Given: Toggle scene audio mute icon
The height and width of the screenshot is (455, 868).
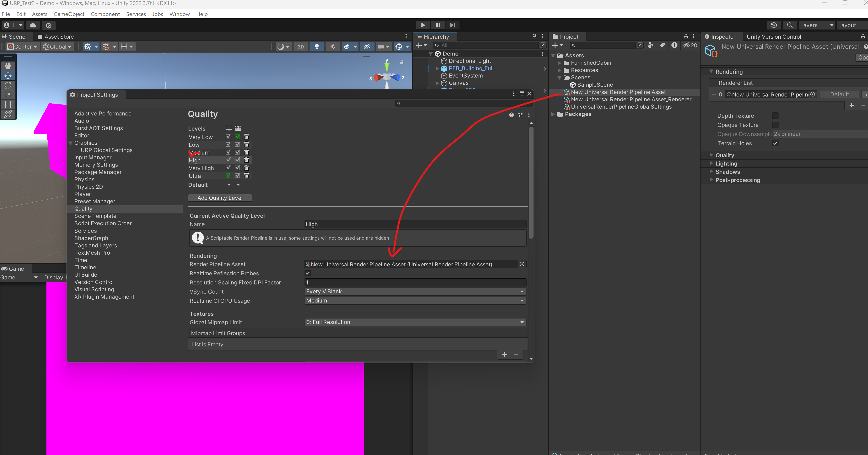Looking at the screenshot, I should pos(333,47).
